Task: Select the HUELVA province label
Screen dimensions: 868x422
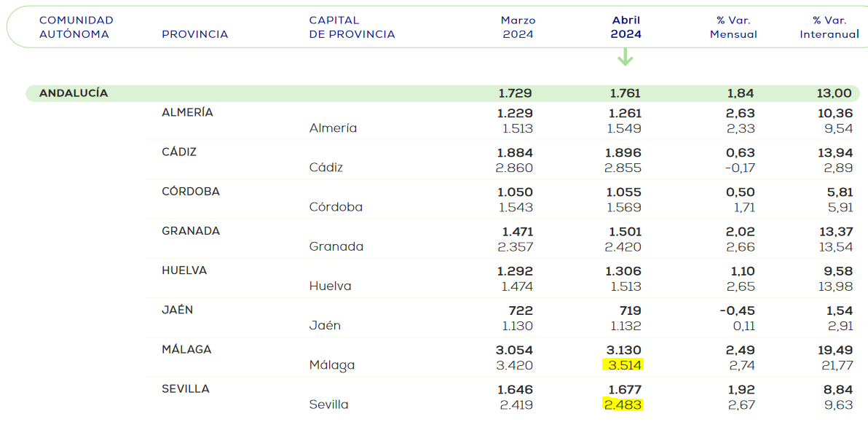Action: pyautogui.click(x=184, y=270)
